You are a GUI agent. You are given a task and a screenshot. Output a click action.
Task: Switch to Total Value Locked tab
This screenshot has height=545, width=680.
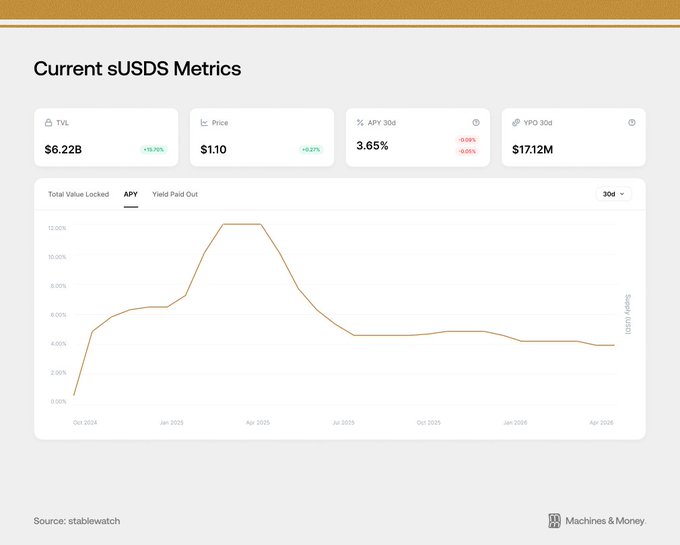78,194
